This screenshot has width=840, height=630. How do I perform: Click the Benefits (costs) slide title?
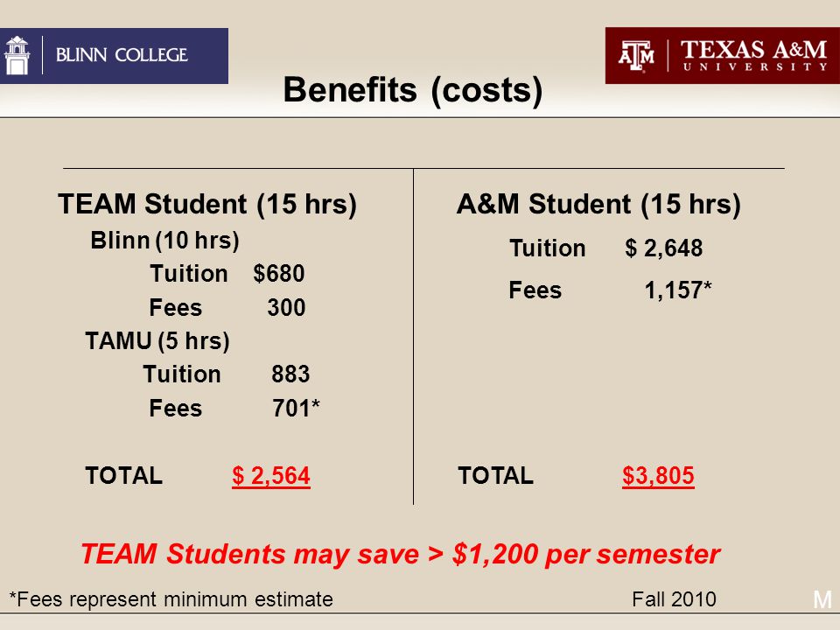coord(413,89)
